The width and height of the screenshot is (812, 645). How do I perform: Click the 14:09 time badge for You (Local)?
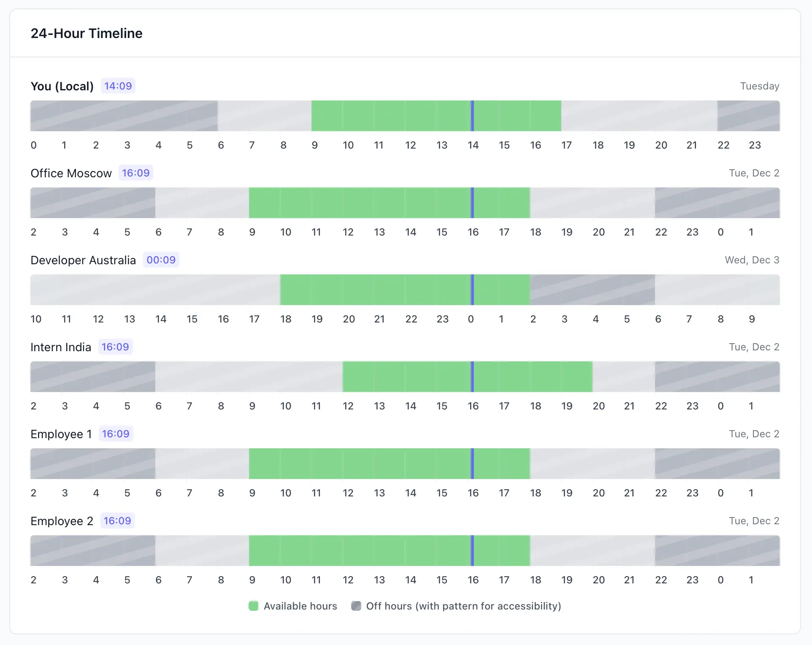click(118, 86)
